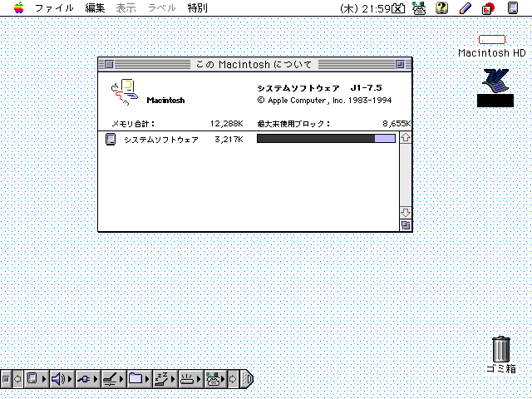Click the Control Strip right scroll arrow
This screenshot has height=399, width=532.
point(233,379)
